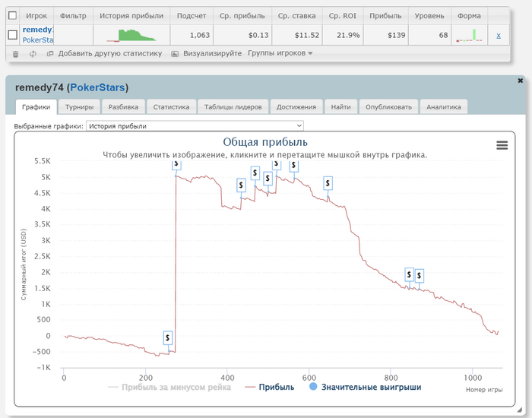Viewport: 532px width, 418px height.
Task: Click the $0.13 average profit cell
Action: 242,35
